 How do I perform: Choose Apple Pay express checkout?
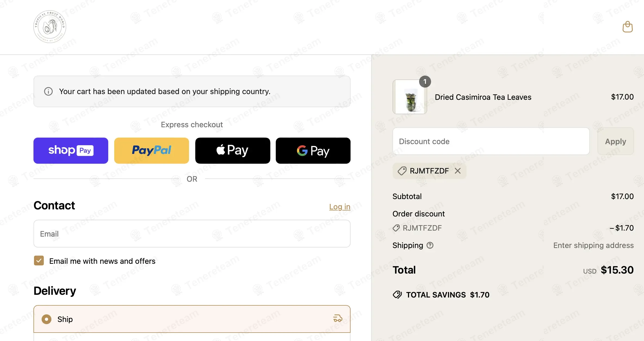coord(233,150)
